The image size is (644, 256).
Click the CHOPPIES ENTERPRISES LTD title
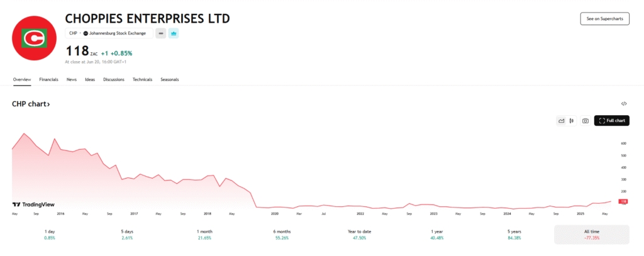coord(147,18)
